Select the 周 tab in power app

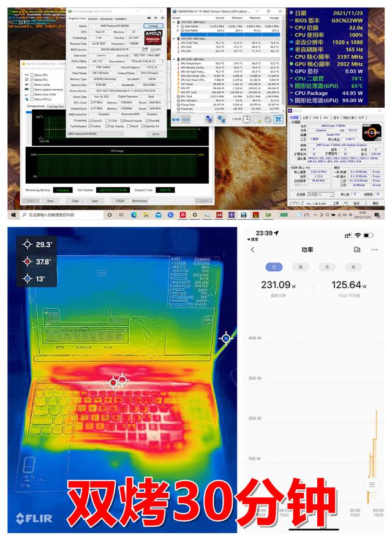pos(300,267)
